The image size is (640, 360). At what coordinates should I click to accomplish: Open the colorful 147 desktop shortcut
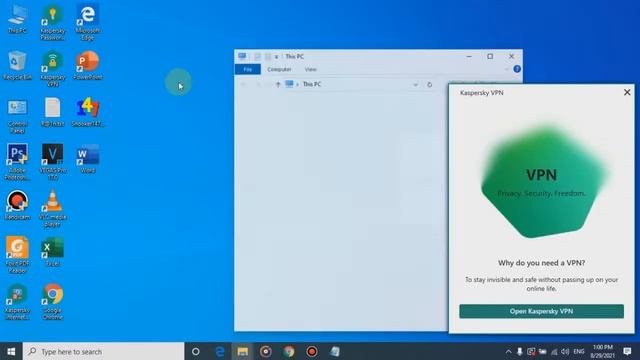[88, 112]
